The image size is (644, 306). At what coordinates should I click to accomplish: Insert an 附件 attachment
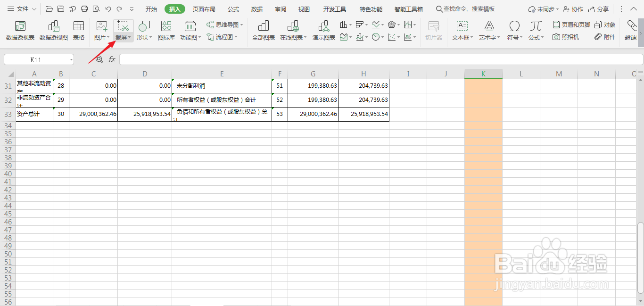point(605,37)
